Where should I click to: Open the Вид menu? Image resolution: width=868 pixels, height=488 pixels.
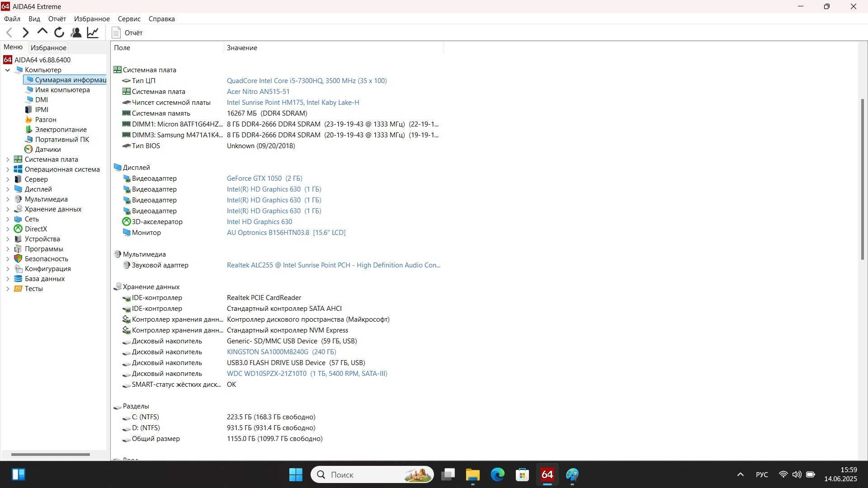34,19
